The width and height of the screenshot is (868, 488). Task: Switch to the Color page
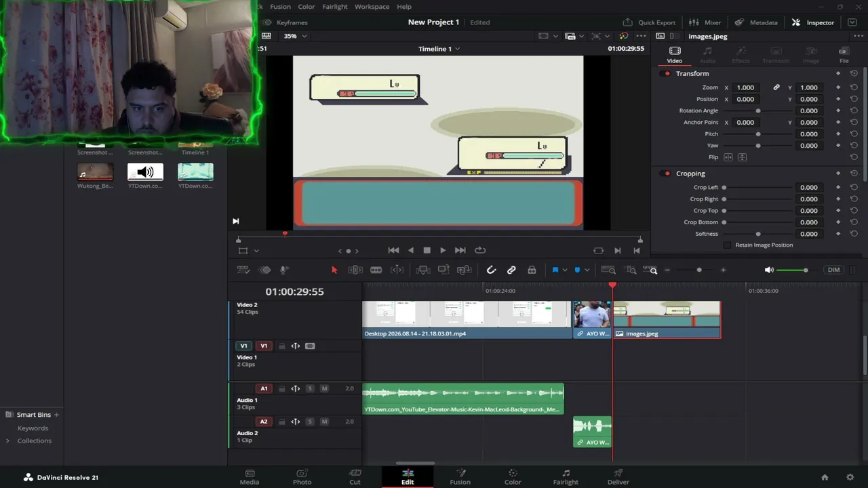click(513, 477)
